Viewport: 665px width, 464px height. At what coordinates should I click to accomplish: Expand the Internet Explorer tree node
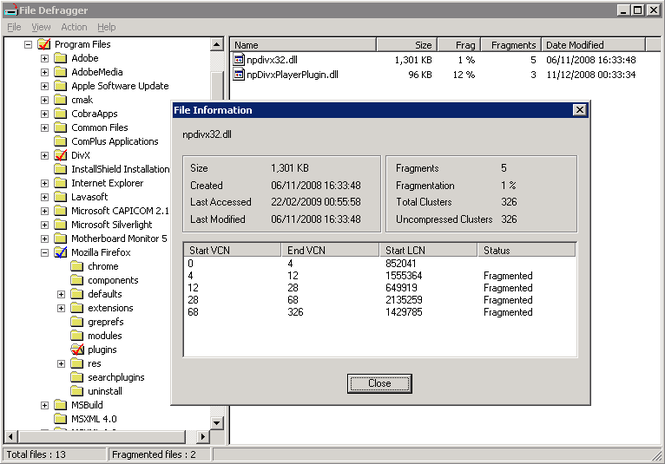pos(45,183)
